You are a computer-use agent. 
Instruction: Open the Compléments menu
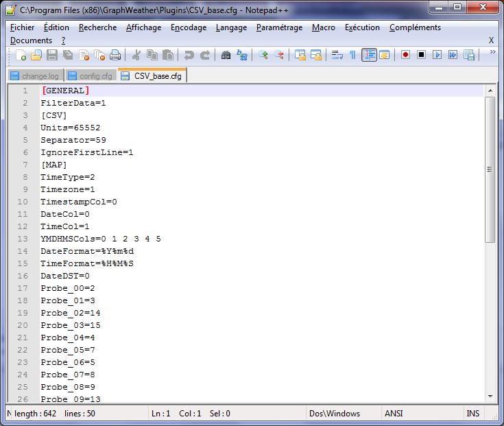tap(415, 27)
